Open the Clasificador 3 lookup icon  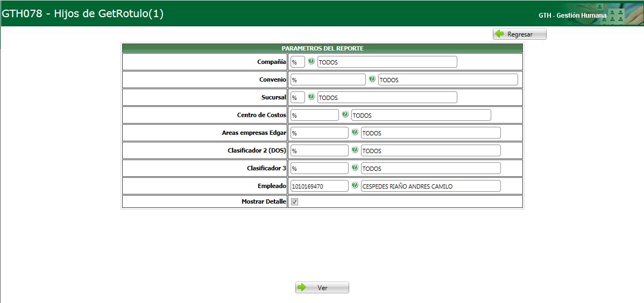[355, 167]
